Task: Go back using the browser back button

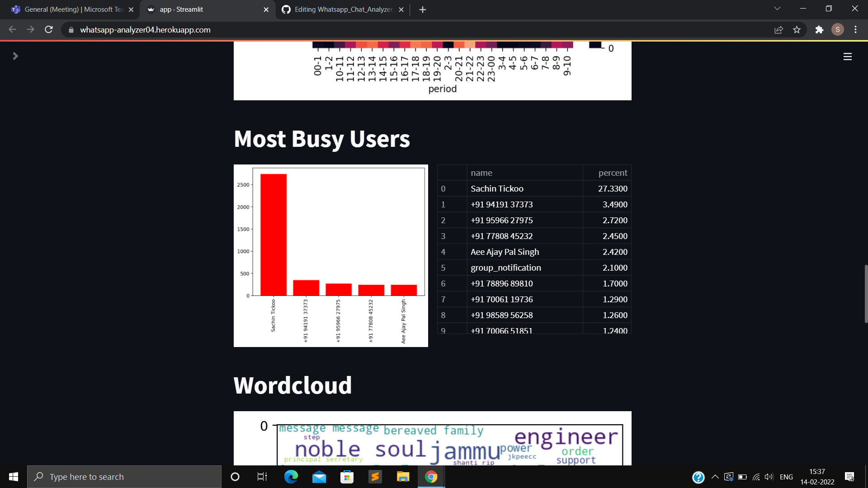Action: click(x=12, y=30)
